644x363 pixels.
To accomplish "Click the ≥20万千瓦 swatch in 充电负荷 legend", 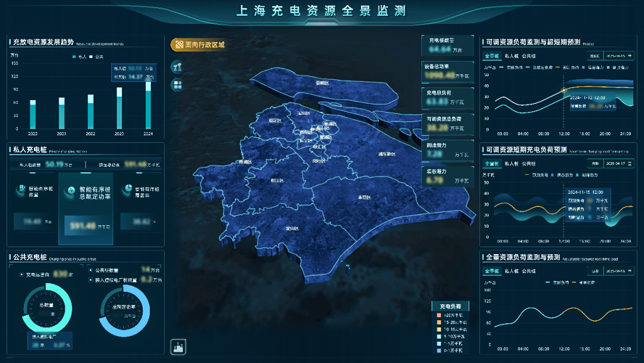I will click(x=440, y=315).
